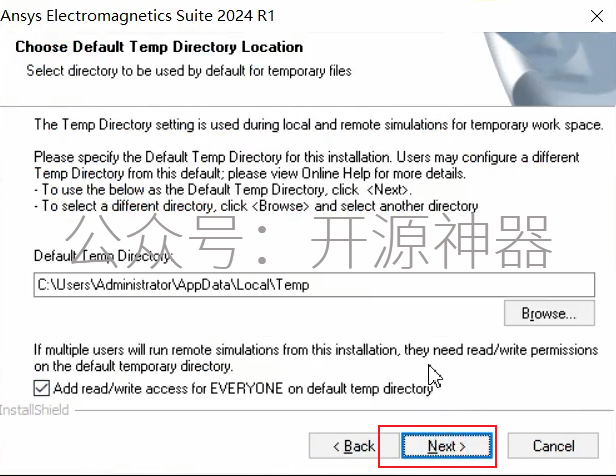Click the sentence about temporary work space
Image resolution: width=616 pixels, height=476 pixels.
click(319, 124)
